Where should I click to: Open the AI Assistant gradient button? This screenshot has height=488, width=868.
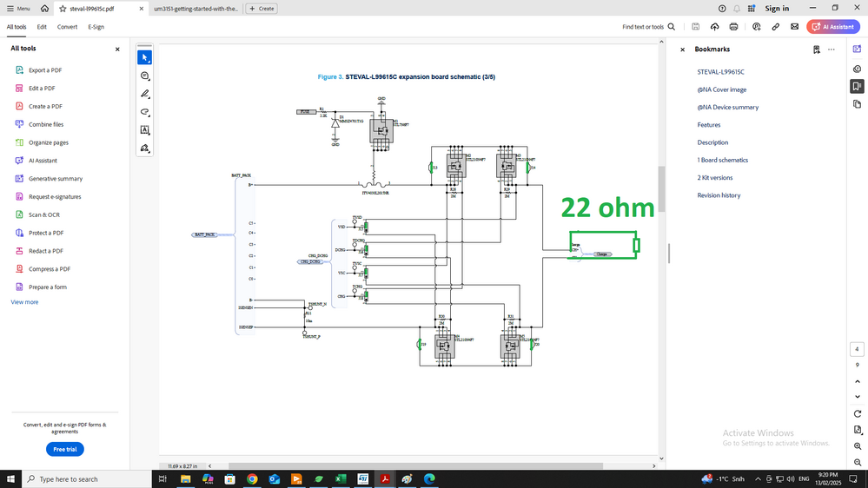[x=832, y=27]
